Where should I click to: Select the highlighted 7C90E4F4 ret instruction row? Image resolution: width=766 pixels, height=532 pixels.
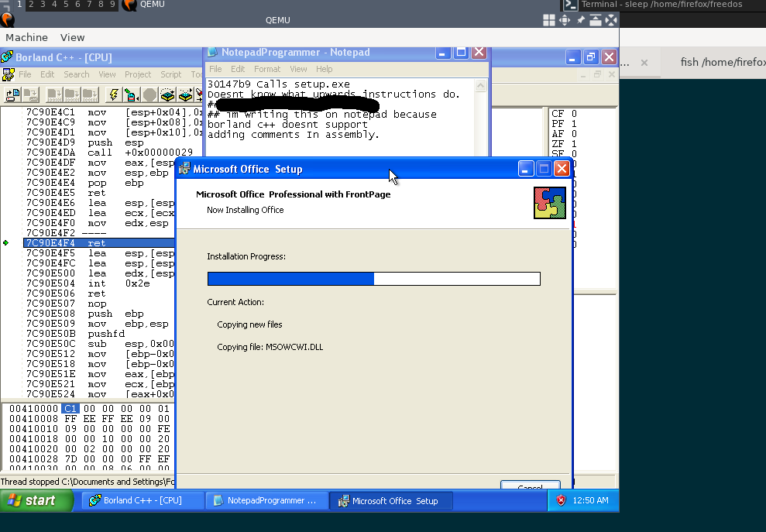(99, 243)
